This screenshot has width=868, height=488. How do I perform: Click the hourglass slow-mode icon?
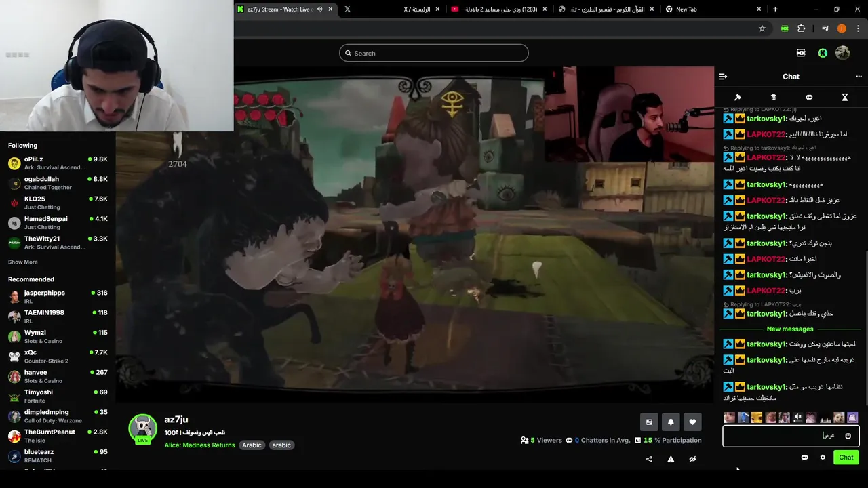click(x=845, y=98)
